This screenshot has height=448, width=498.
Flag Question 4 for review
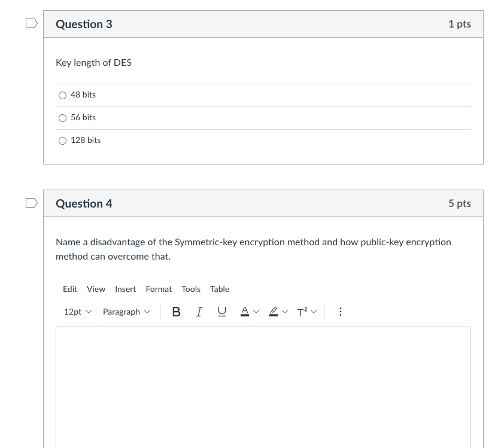(x=32, y=203)
